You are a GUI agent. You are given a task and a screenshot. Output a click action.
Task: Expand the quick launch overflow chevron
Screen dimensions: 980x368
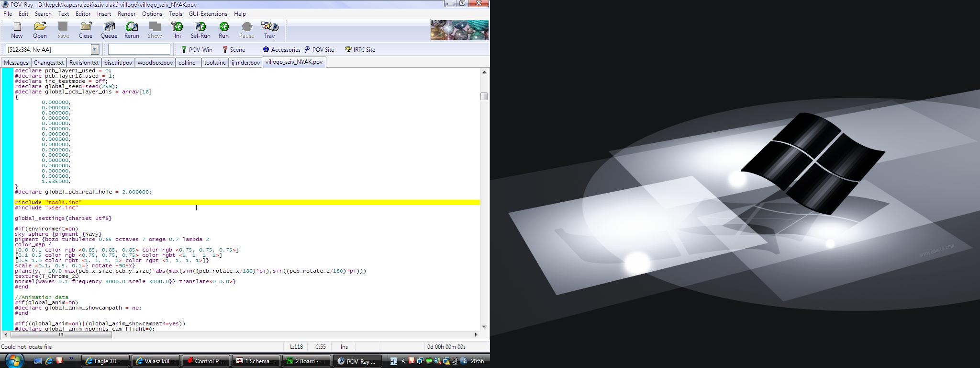point(71,358)
